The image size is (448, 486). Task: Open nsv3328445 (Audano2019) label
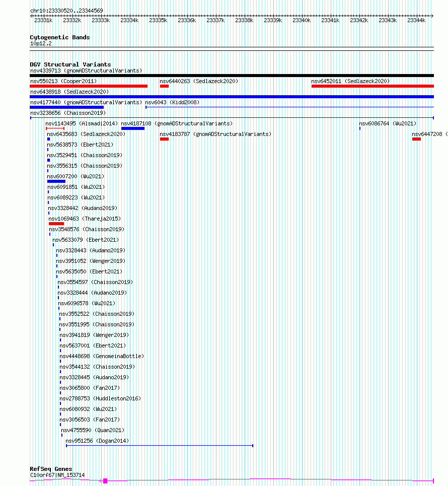[x=94, y=377]
